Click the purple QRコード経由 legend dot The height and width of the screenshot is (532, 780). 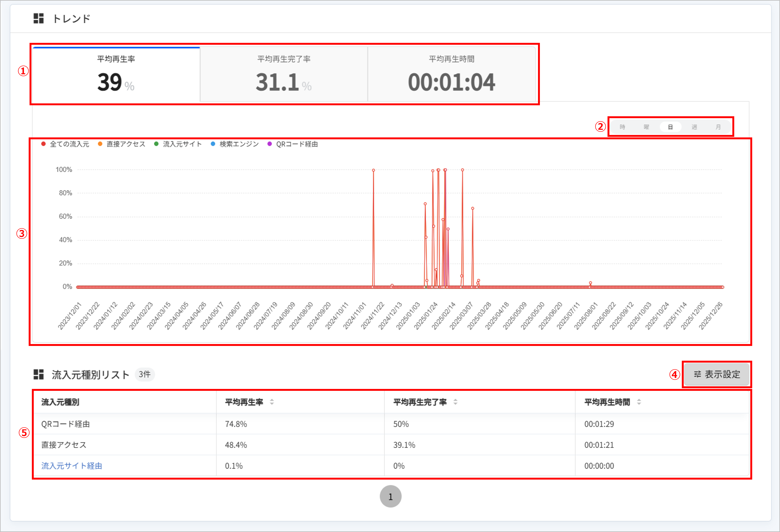(270, 144)
